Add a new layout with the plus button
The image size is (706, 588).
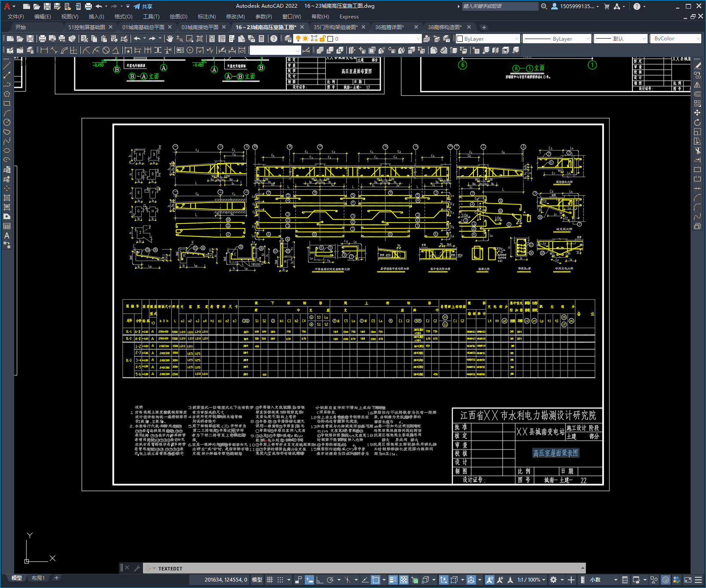[x=56, y=578]
